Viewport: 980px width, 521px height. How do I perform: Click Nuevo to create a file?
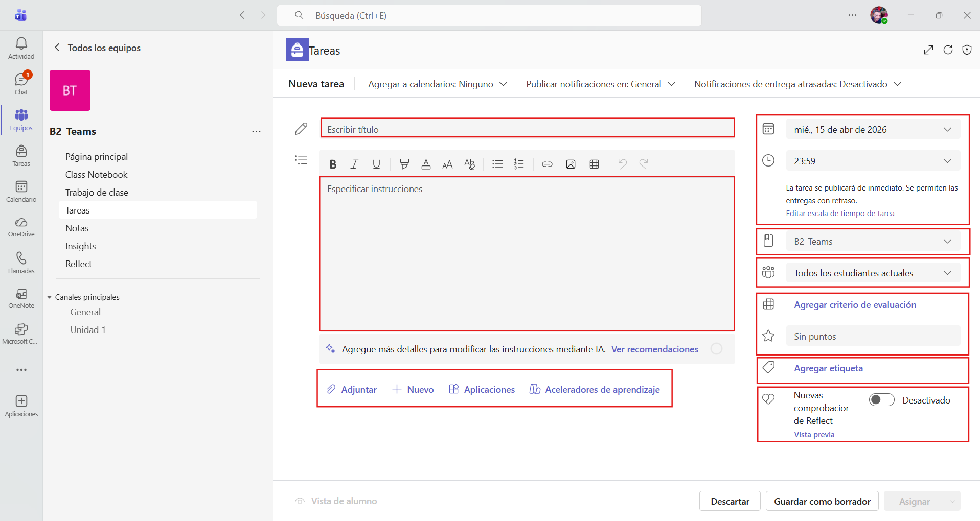(413, 389)
